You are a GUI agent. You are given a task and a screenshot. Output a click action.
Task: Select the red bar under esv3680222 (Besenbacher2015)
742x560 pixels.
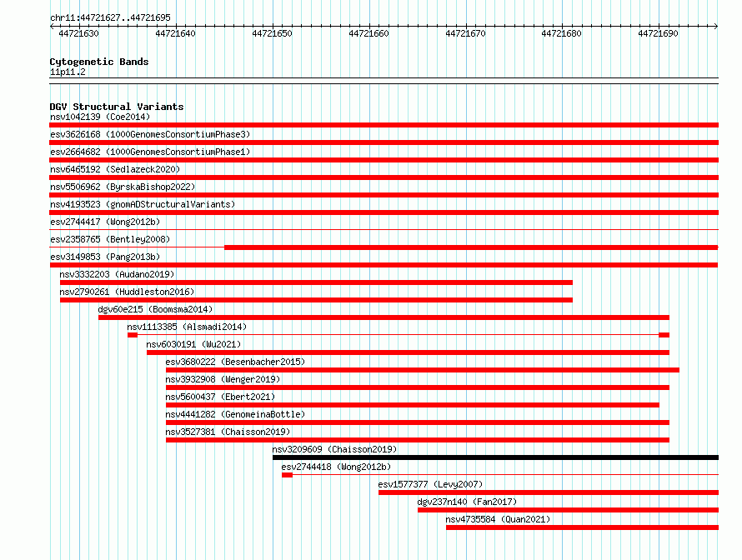pyautogui.click(x=423, y=370)
